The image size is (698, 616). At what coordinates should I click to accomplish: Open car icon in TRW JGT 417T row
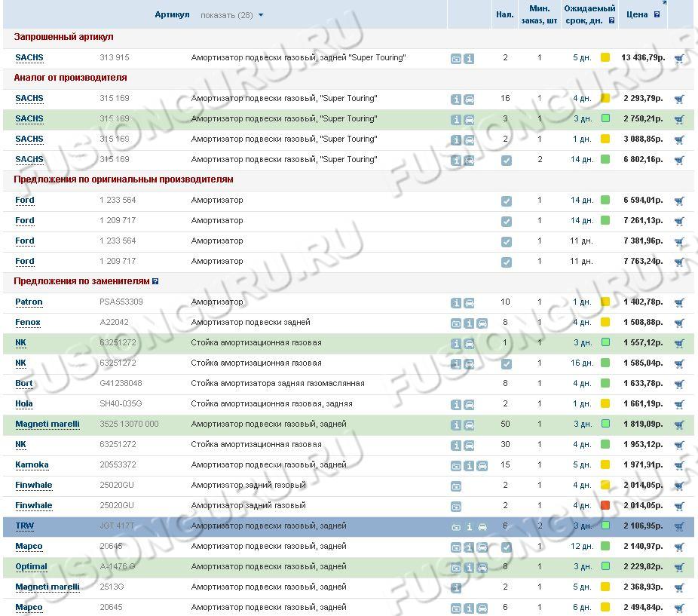pyautogui.click(x=482, y=527)
